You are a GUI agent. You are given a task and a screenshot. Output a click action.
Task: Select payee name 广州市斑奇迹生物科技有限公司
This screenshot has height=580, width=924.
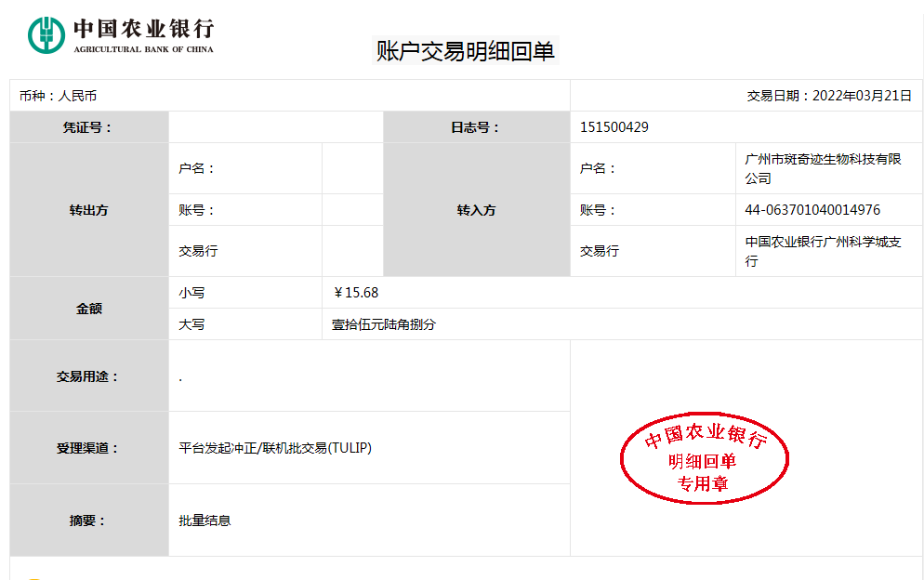click(x=823, y=168)
